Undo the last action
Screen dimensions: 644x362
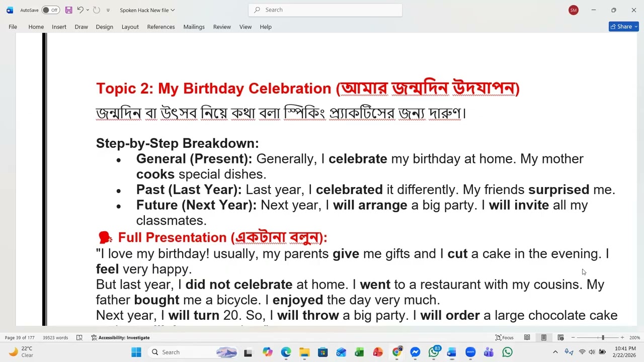[80, 10]
